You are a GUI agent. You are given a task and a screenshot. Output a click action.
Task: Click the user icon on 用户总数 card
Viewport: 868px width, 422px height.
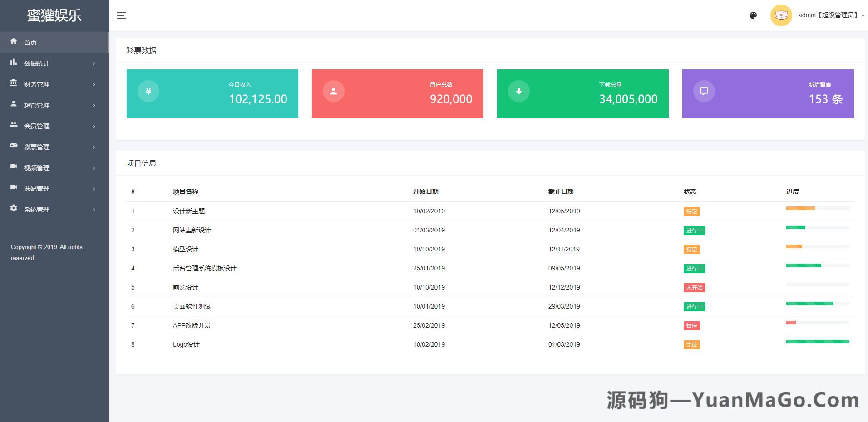[334, 91]
